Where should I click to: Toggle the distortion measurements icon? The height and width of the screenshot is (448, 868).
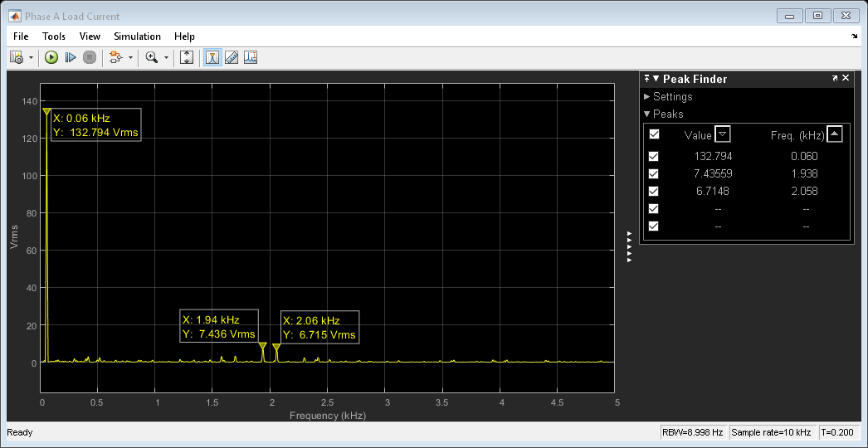pos(251,57)
